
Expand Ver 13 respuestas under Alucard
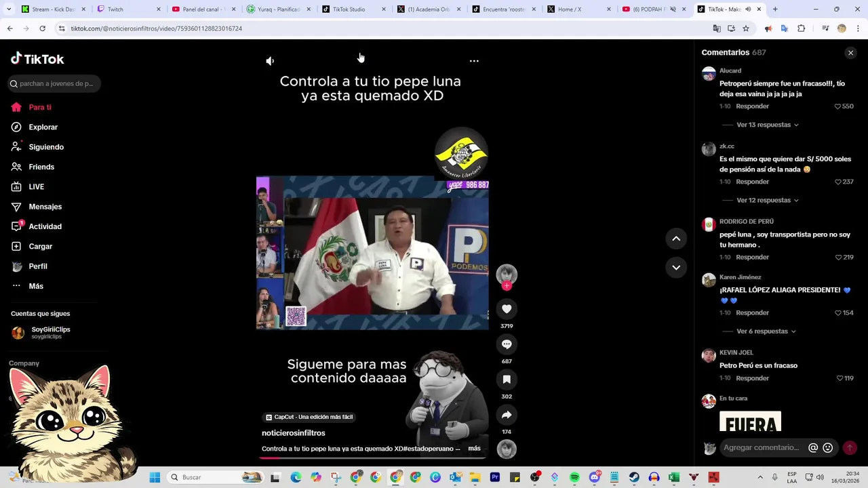coord(767,125)
